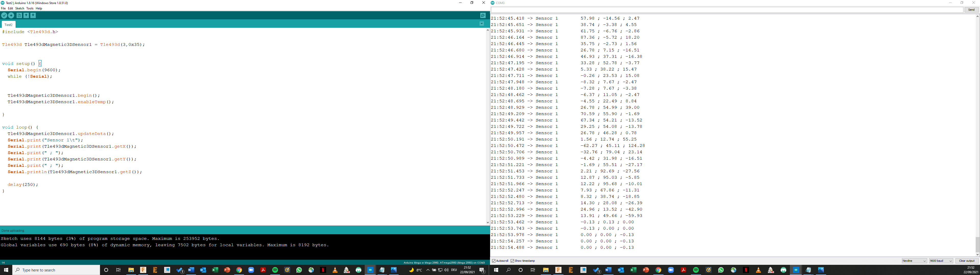
Task: Open the tab options dropdown arrow
Action: click(482, 24)
